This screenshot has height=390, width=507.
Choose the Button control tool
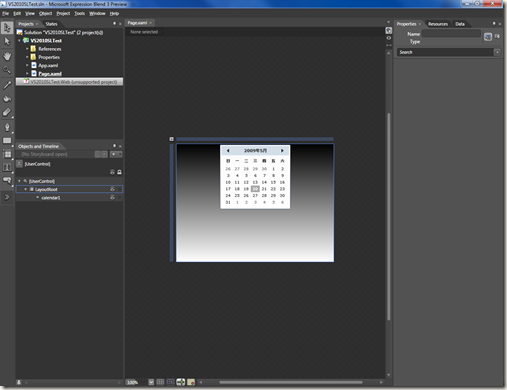pos(7,181)
